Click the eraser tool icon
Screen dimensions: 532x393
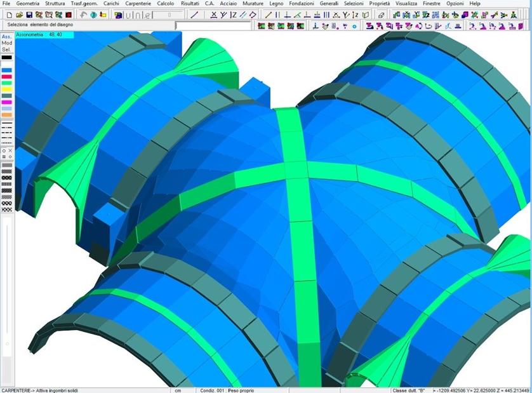pyautogui.click(x=381, y=15)
